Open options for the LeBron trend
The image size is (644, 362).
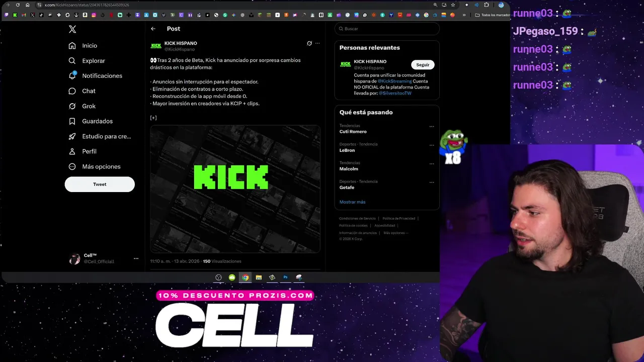pos(432,145)
